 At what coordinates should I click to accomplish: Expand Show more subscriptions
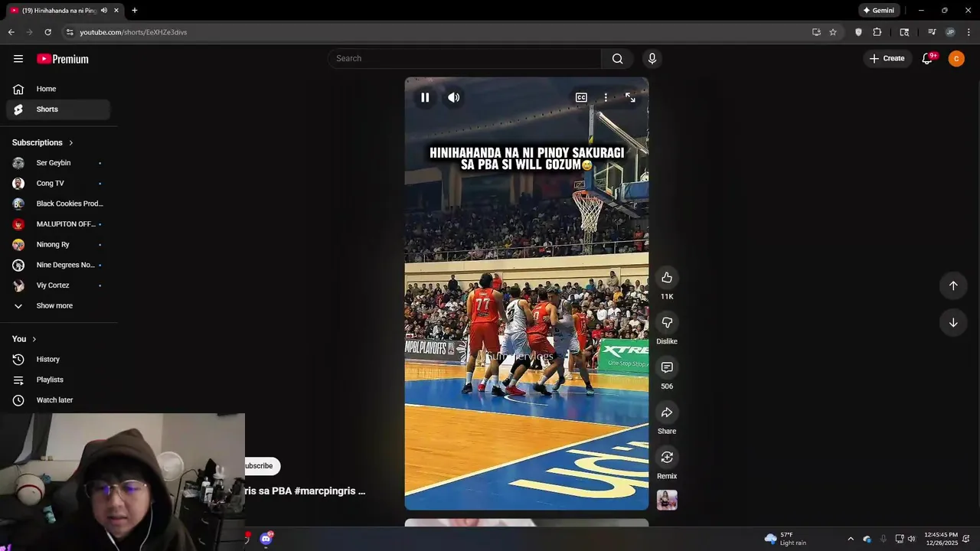58,306
